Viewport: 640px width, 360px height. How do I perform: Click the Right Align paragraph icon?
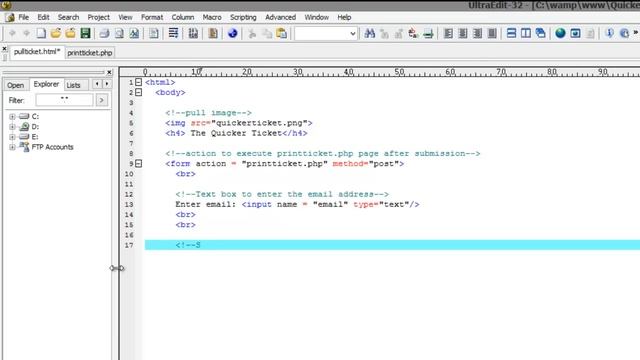(478, 33)
